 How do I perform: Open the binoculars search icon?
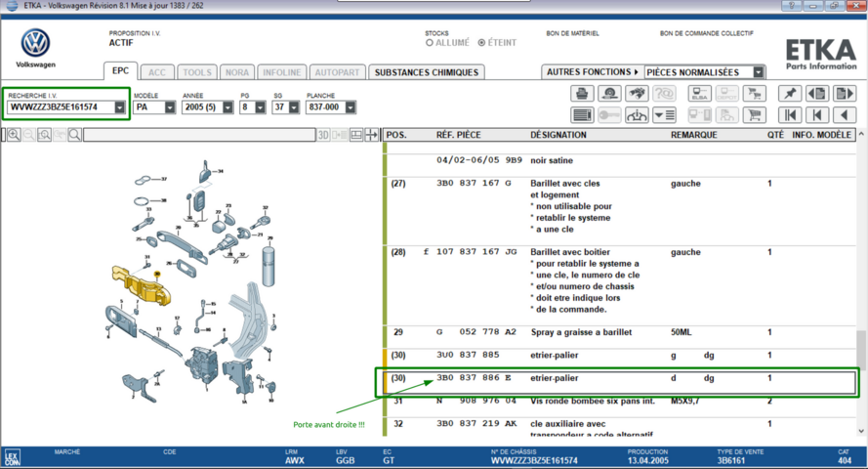coord(637,93)
